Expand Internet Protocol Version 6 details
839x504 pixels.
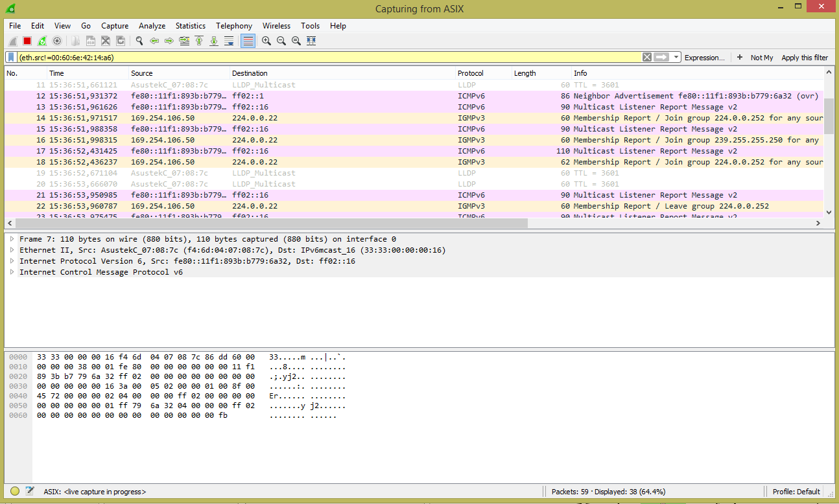click(12, 261)
